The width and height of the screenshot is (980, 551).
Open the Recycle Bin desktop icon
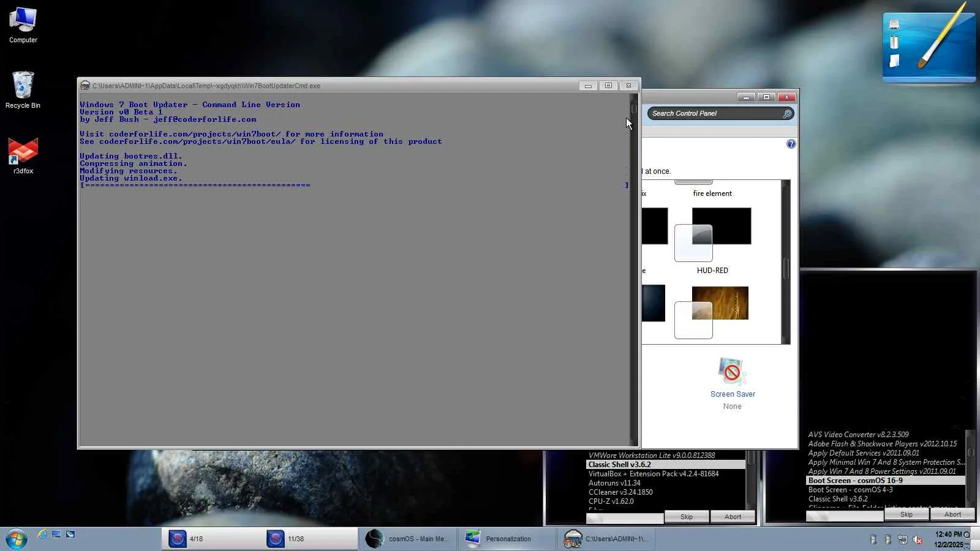pyautogui.click(x=23, y=90)
